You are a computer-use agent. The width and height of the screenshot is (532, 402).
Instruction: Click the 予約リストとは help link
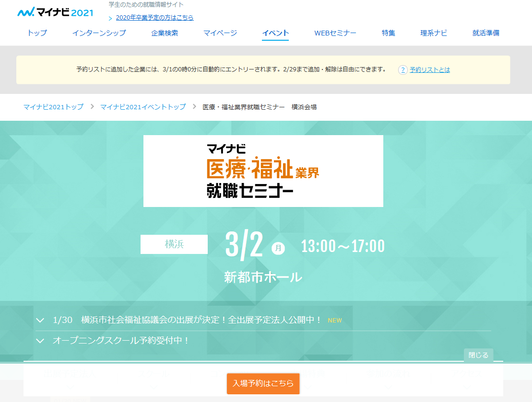pos(430,70)
